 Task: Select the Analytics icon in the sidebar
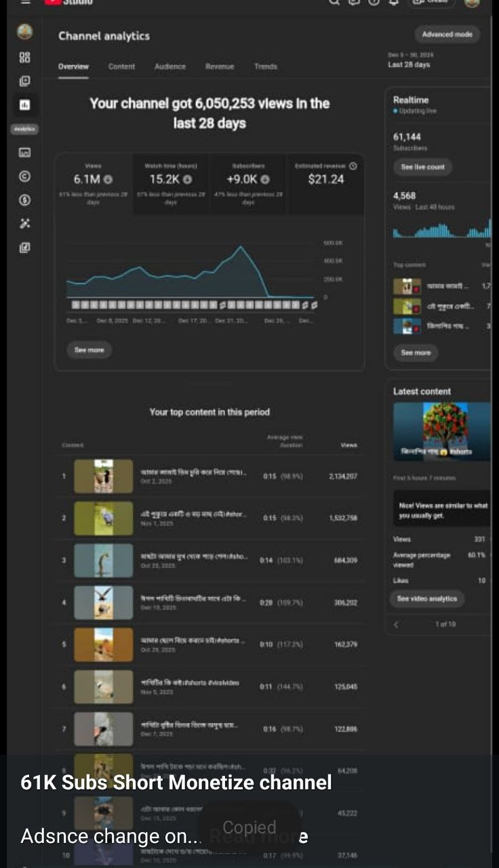[24, 105]
